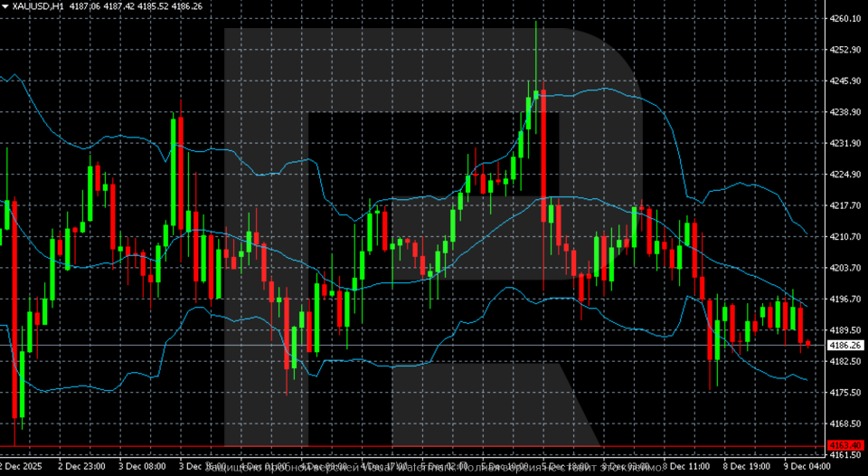
Task: Select the red horizontal line at chart bottom
Action: coord(407,445)
